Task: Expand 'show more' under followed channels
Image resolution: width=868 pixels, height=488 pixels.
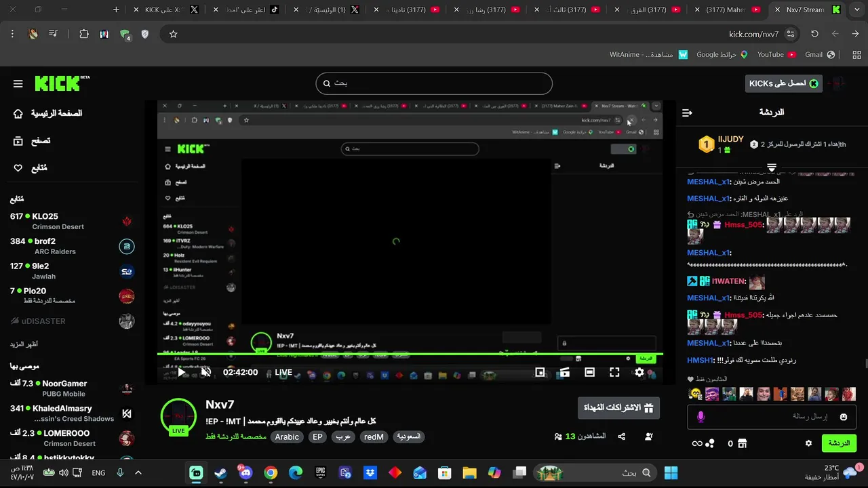Action: coord(24,344)
